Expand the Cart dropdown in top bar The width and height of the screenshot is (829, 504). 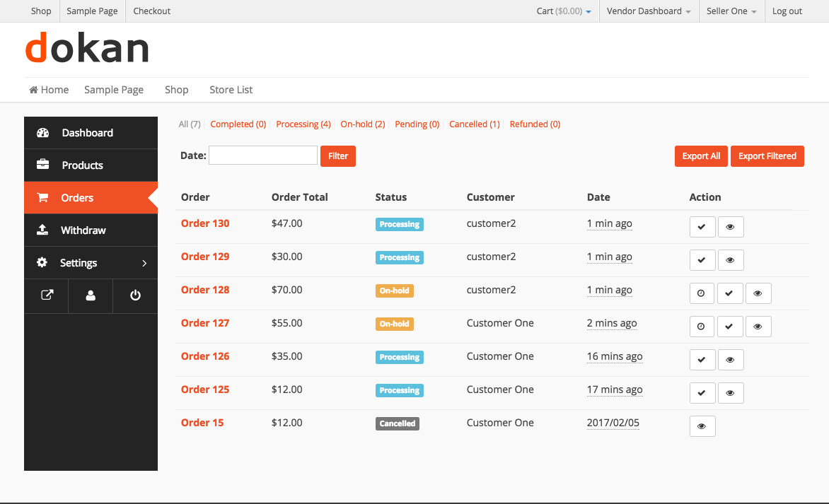pyautogui.click(x=564, y=11)
